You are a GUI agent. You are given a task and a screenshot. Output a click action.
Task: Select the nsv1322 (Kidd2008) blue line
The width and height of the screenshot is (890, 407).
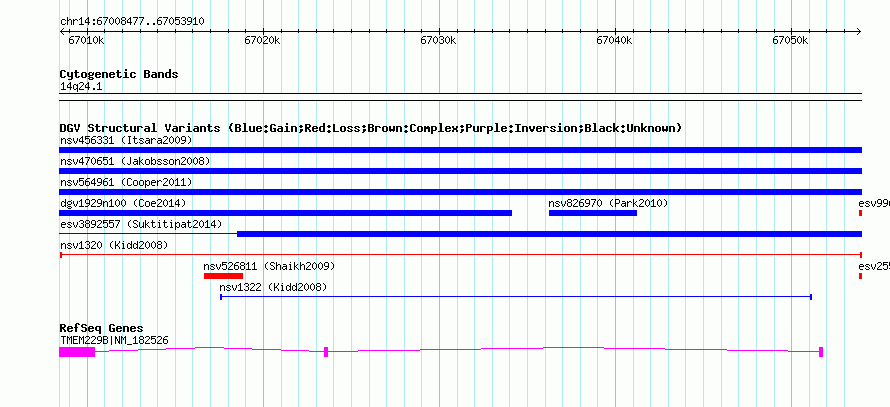coord(516,297)
